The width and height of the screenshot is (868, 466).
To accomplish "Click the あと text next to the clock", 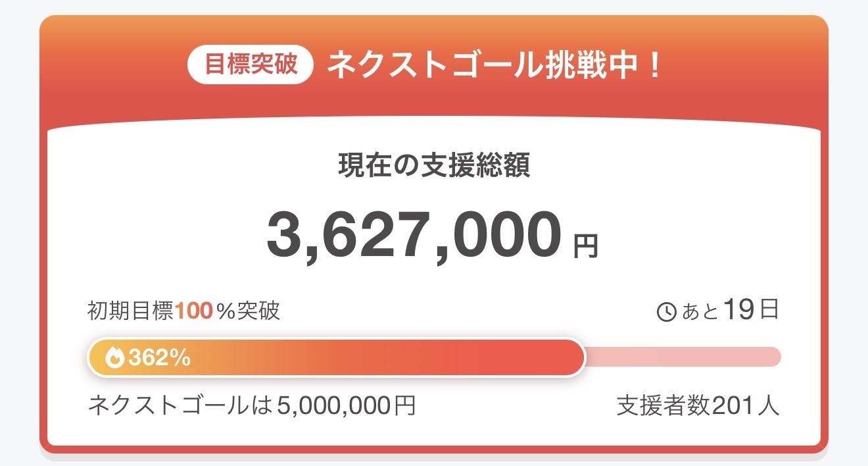I will [x=700, y=312].
